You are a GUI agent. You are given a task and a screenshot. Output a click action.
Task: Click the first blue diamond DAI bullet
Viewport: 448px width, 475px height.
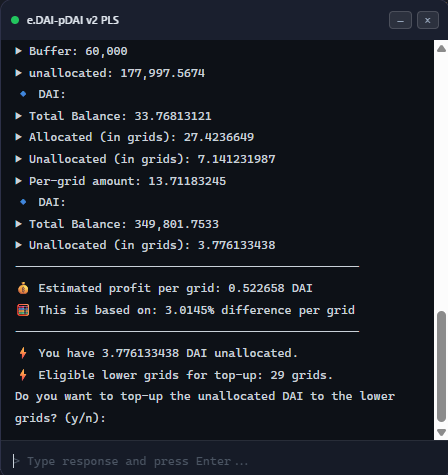23,94
